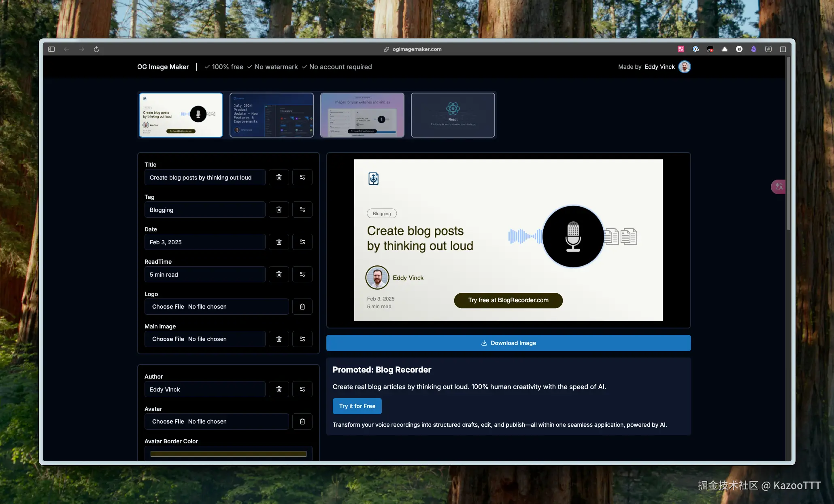Open Author field style settings
Image resolution: width=834 pixels, height=504 pixels.
tap(302, 389)
